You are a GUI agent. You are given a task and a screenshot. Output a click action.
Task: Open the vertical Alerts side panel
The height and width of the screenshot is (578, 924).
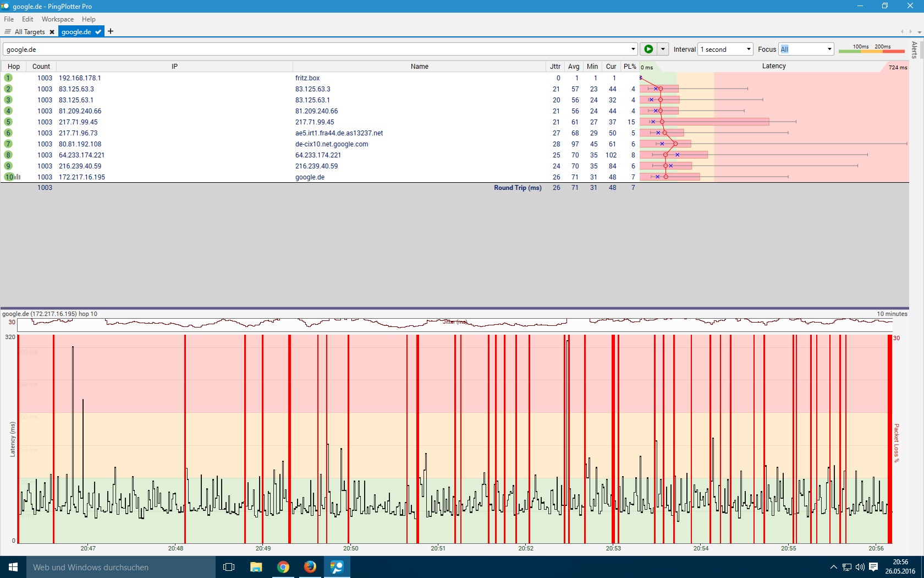[915, 50]
